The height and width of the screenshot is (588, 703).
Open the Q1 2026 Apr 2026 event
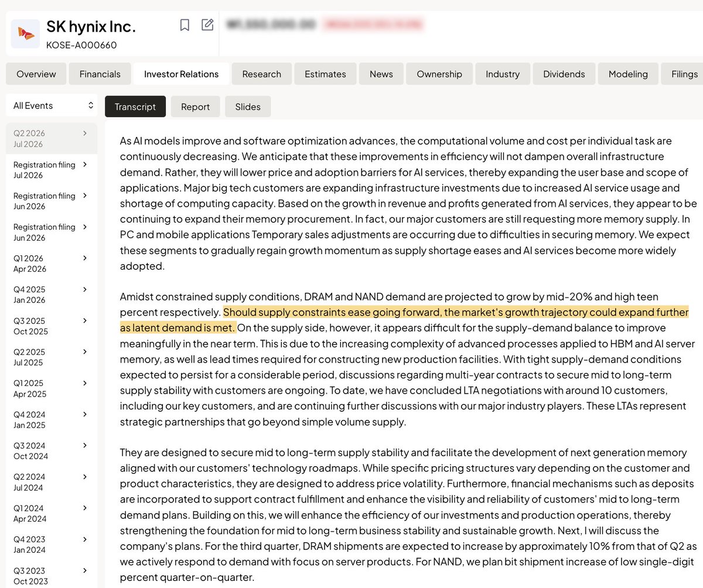(x=52, y=264)
